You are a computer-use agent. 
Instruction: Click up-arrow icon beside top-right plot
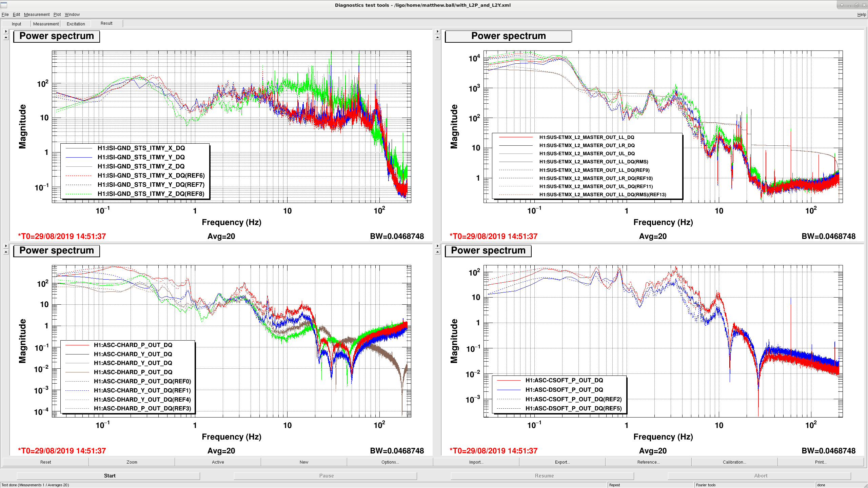pos(437,38)
